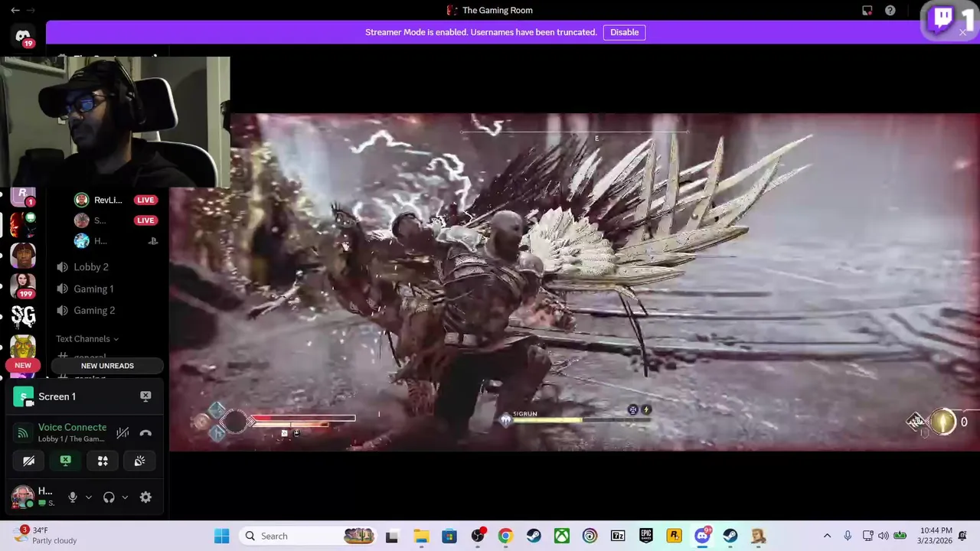Open Rockstar Games Launcher from the taskbar
Image resolution: width=980 pixels, height=551 pixels.
point(674,536)
